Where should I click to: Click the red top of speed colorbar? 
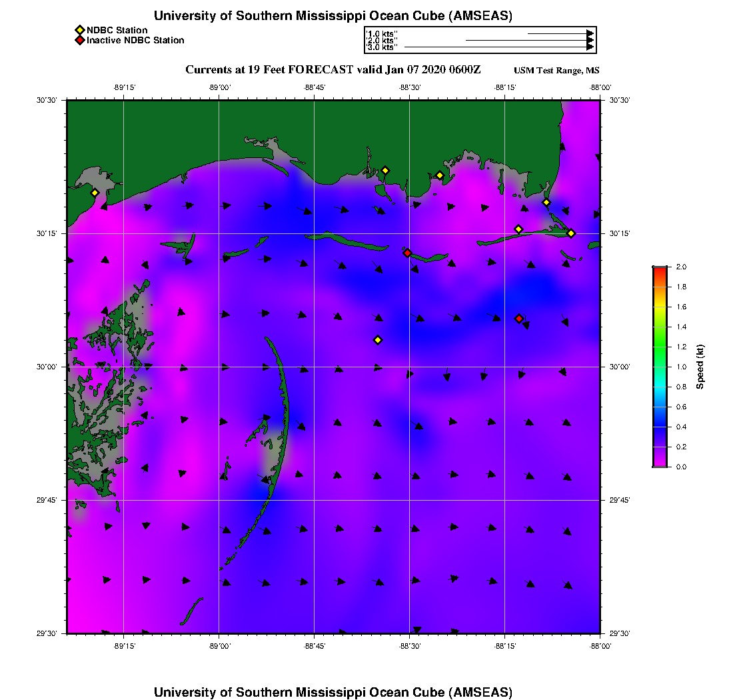tap(660, 271)
